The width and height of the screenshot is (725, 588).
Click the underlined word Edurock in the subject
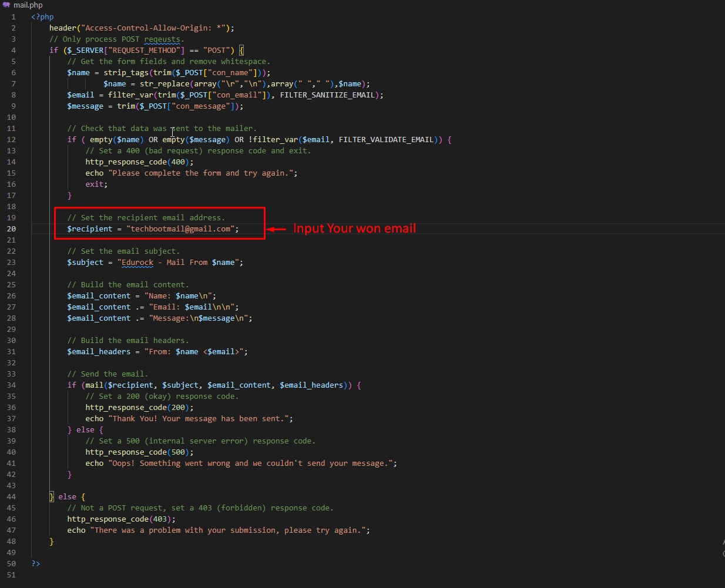(137, 263)
